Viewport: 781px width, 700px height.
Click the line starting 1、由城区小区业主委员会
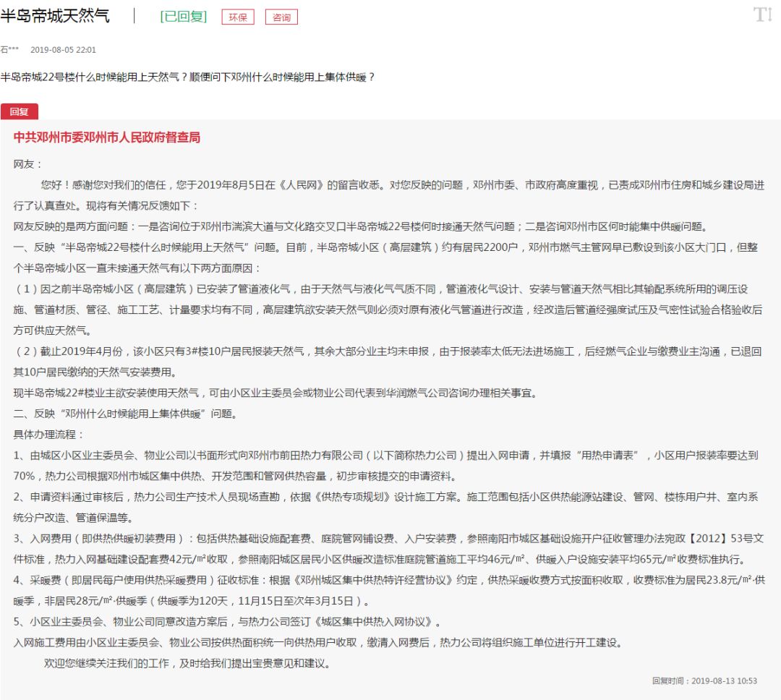pos(385,455)
